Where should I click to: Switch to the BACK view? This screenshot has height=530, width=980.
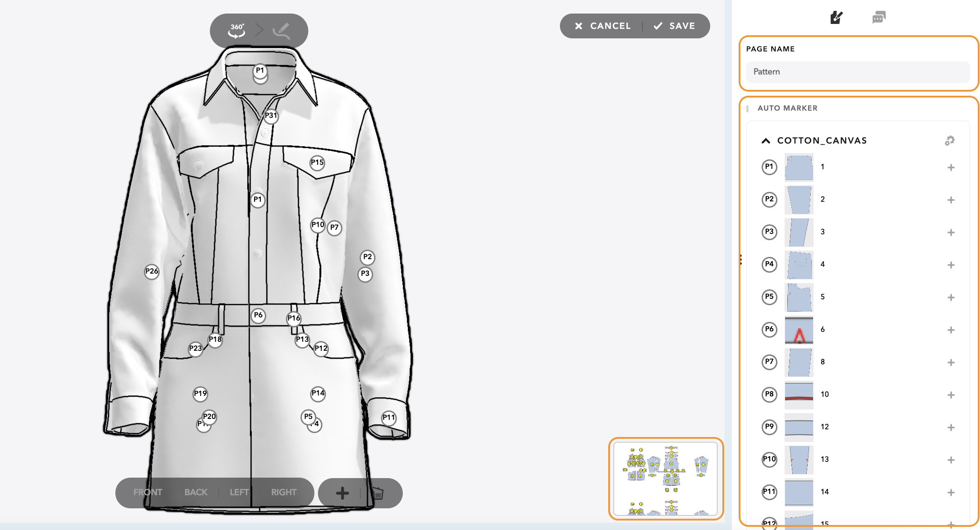coord(196,493)
